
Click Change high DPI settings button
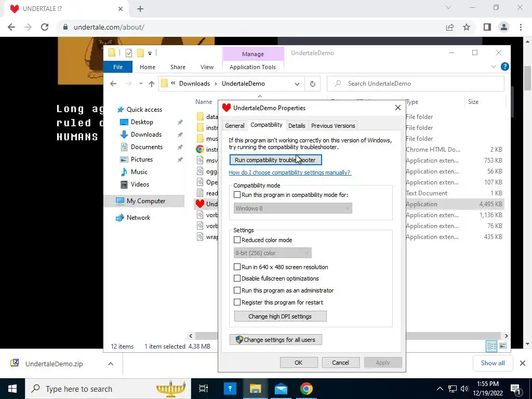point(280,316)
